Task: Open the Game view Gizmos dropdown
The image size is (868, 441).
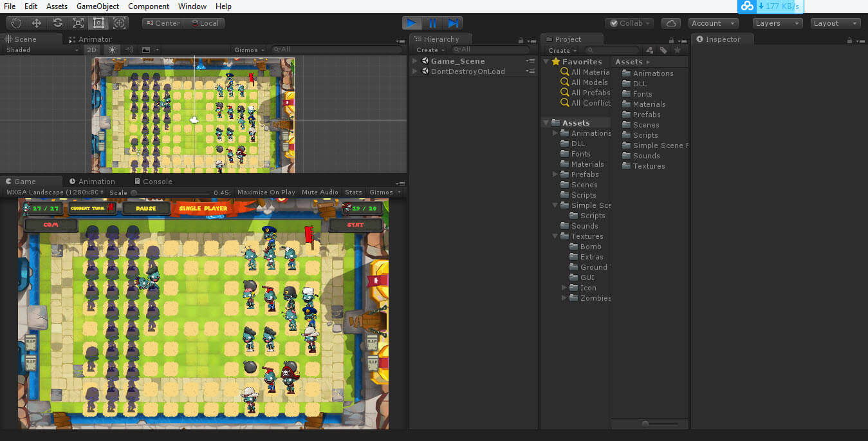Action: [x=385, y=192]
